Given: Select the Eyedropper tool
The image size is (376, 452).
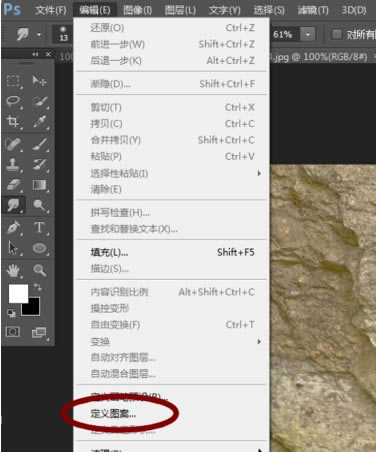Looking at the screenshot, I should (x=40, y=121).
